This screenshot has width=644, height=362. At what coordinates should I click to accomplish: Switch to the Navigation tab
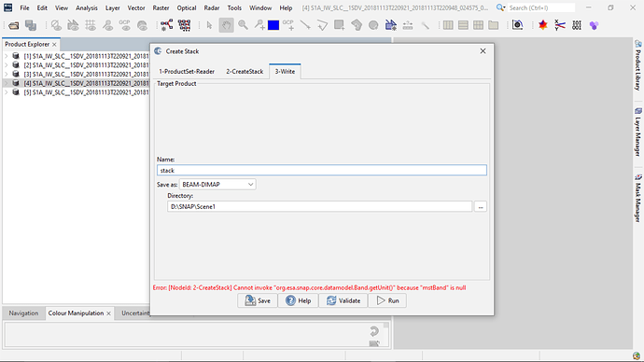coord(23,313)
